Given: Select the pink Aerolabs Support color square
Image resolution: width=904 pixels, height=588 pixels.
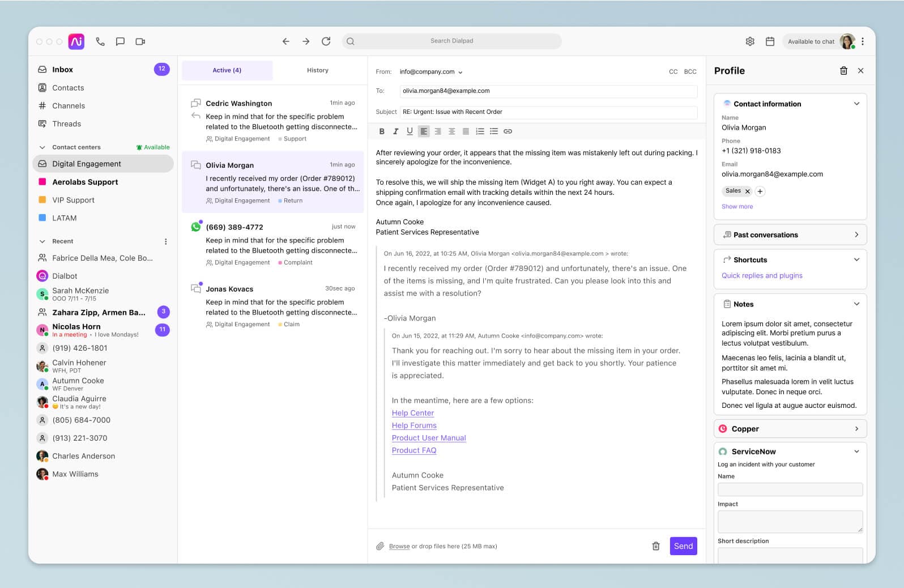Looking at the screenshot, I should pos(42,182).
